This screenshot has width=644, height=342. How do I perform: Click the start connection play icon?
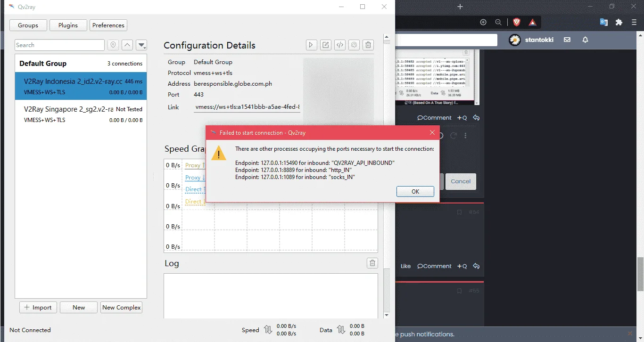(311, 45)
